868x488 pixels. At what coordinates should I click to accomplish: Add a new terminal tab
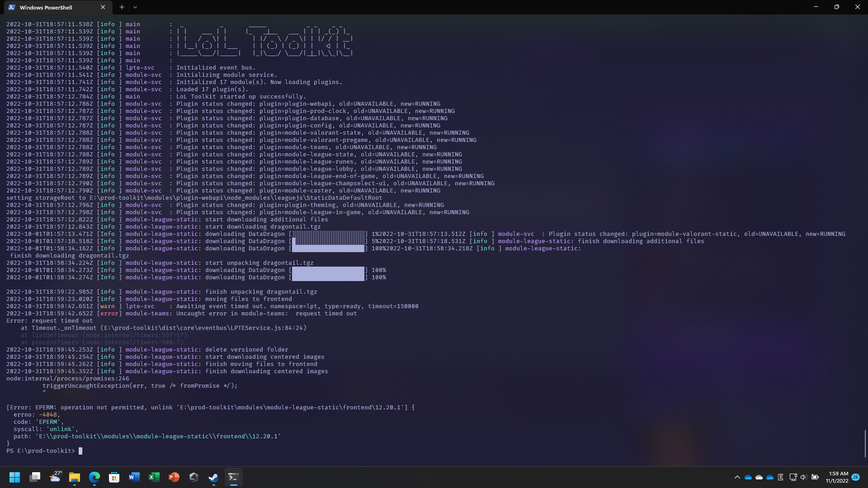(121, 7)
